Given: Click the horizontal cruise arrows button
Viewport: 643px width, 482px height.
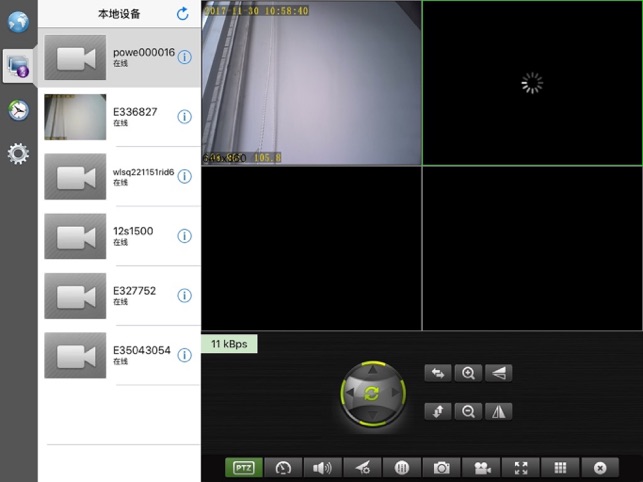Looking at the screenshot, I should (x=438, y=373).
